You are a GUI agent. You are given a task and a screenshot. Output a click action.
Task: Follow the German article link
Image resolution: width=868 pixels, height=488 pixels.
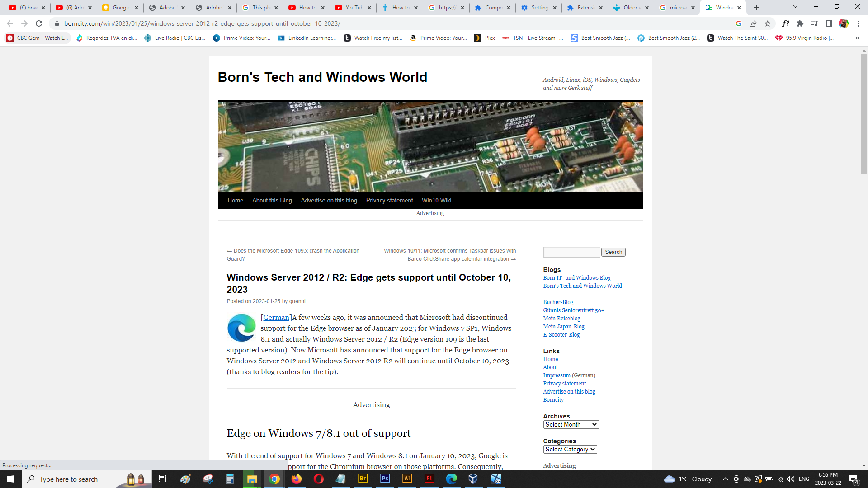point(276,318)
